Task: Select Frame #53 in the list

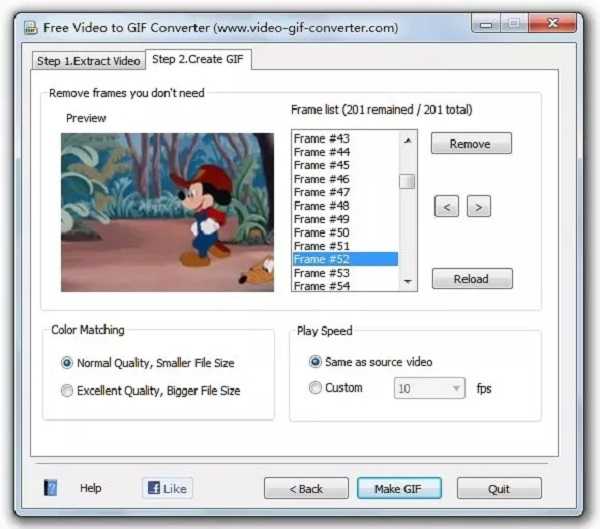Action: click(x=346, y=273)
